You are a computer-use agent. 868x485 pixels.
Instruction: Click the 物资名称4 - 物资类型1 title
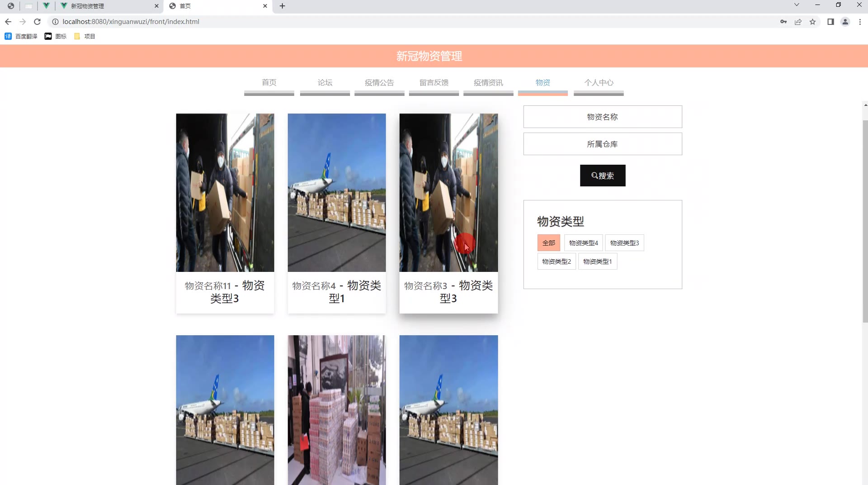tap(337, 292)
